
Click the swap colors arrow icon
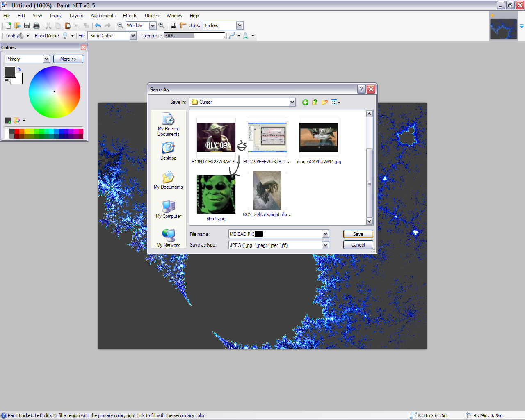click(19, 69)
